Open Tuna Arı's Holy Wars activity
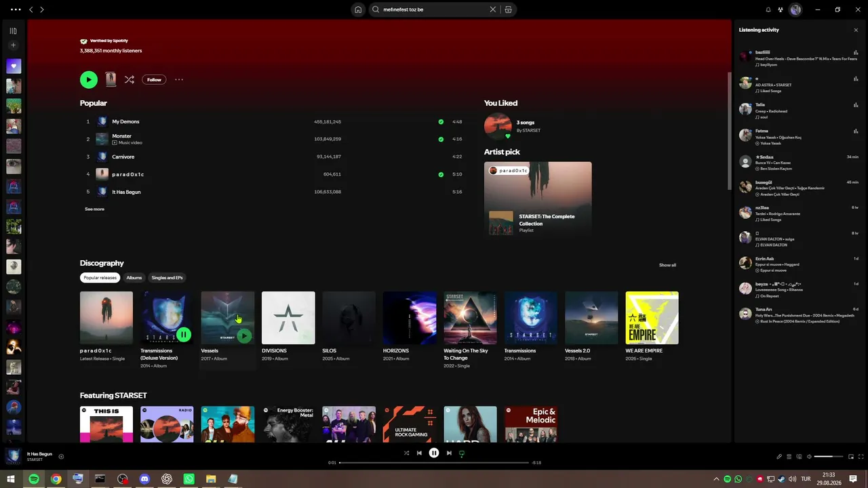 pyautogui.click(x=799, y=315)
